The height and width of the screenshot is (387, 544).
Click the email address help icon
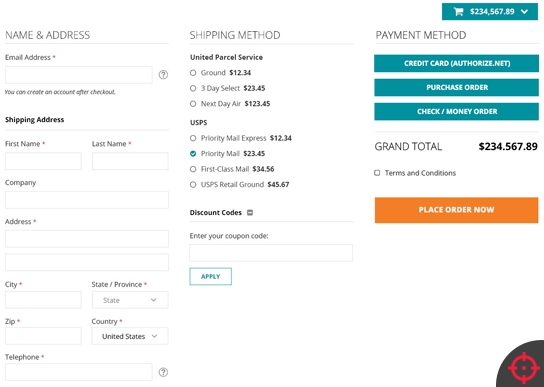(163, 75)
